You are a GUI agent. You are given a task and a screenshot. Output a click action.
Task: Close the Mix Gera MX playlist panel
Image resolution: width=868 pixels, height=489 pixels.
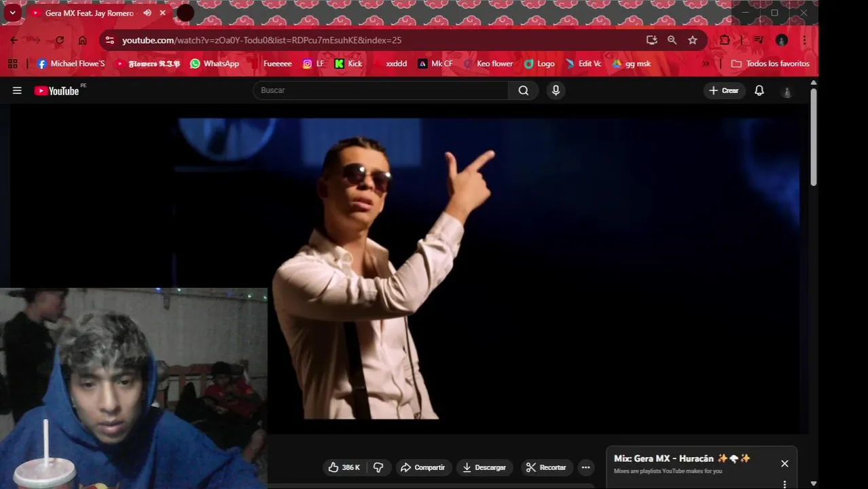[x=784, y=464]
